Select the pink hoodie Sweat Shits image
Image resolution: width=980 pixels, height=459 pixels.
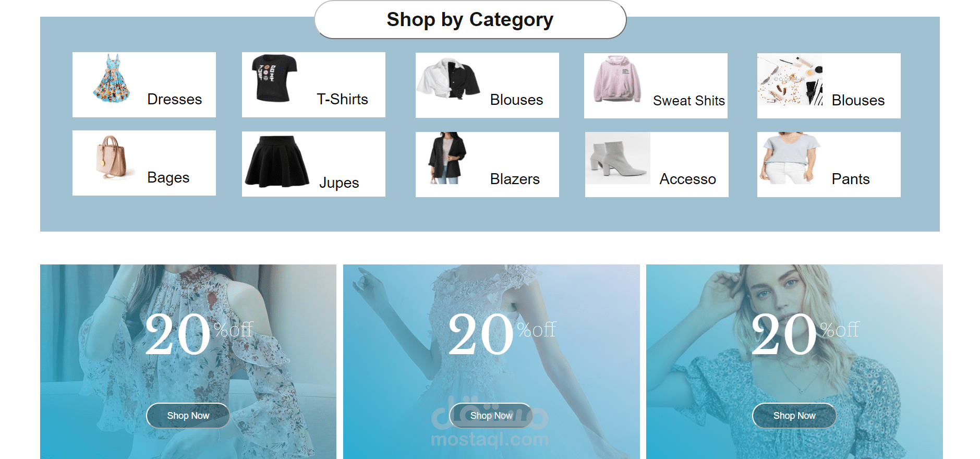(617, 79)
